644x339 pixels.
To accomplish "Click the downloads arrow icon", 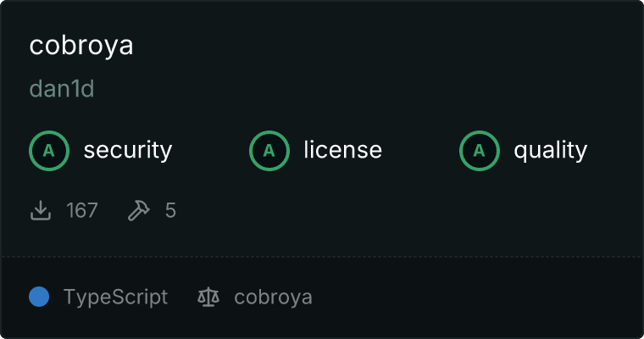I will pos(41,210).
